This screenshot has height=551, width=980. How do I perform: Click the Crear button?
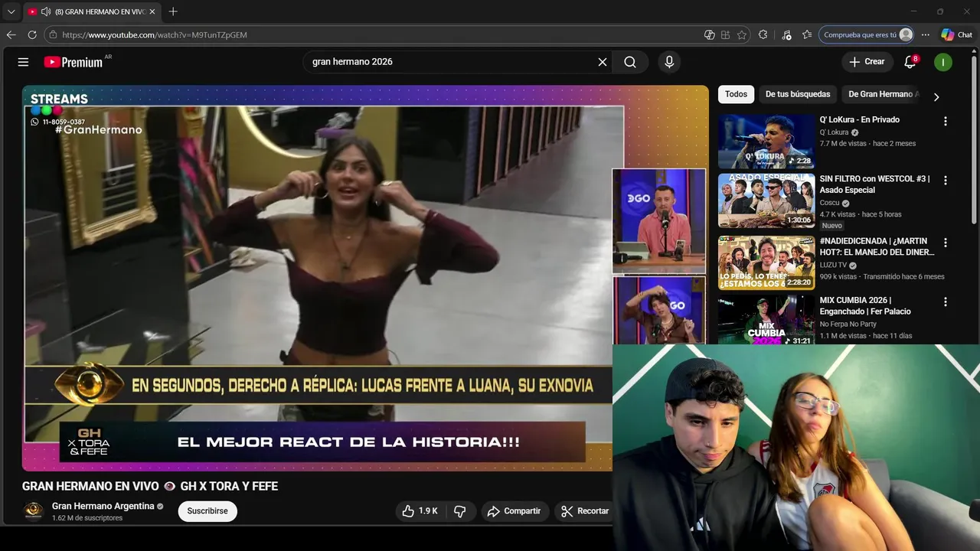click(x=867, y=62)
